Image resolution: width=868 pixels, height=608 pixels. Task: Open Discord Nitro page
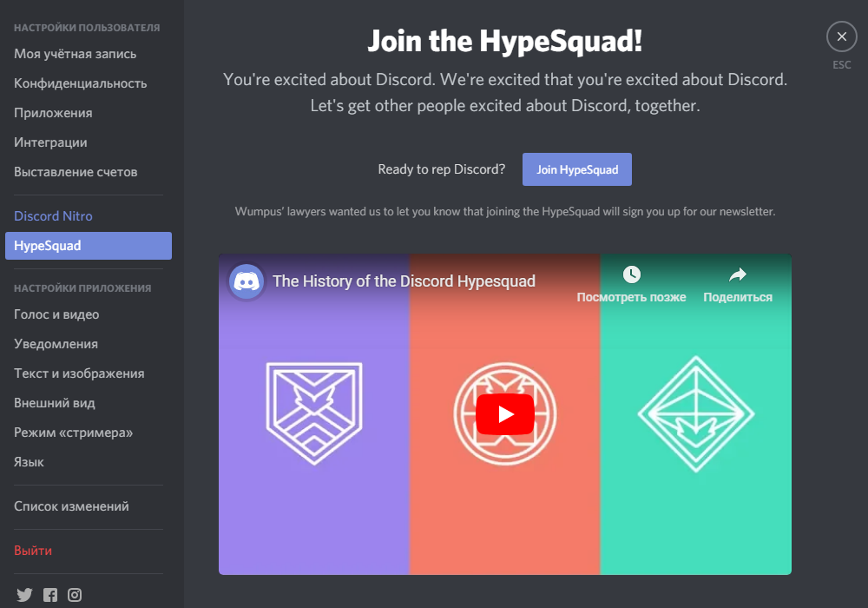click(x=53, y=216)
